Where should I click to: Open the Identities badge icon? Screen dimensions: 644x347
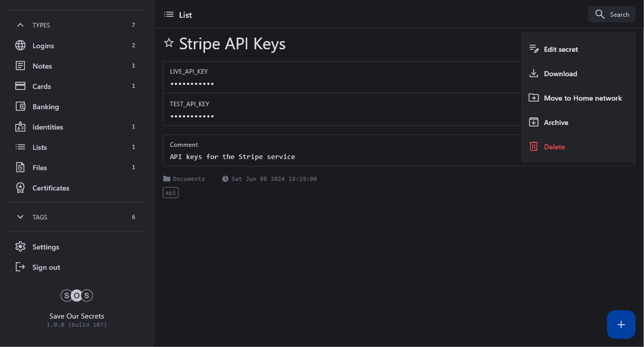[x=20, y=127]
